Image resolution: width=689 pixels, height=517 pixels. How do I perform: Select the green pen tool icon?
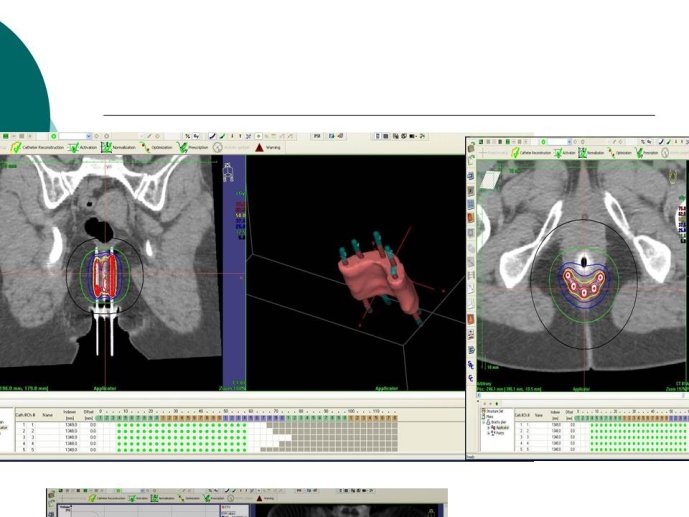222,137
